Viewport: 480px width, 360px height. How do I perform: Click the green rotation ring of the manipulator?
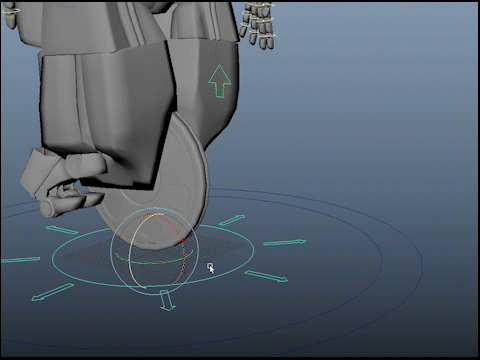[154, 262]
